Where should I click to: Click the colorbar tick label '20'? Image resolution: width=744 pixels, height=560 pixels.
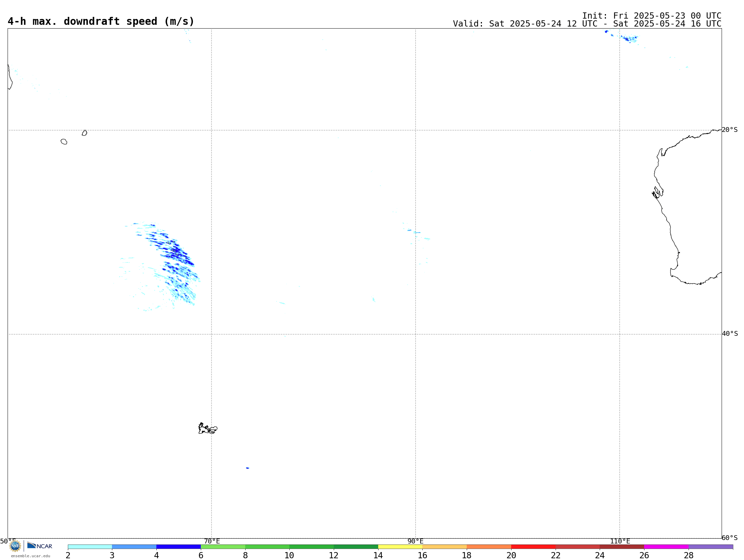pyautogui.click(x=511, y=555)
